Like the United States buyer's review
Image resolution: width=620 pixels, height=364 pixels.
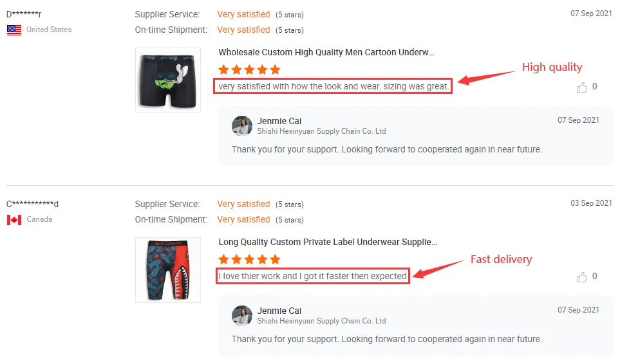[581, 87]
